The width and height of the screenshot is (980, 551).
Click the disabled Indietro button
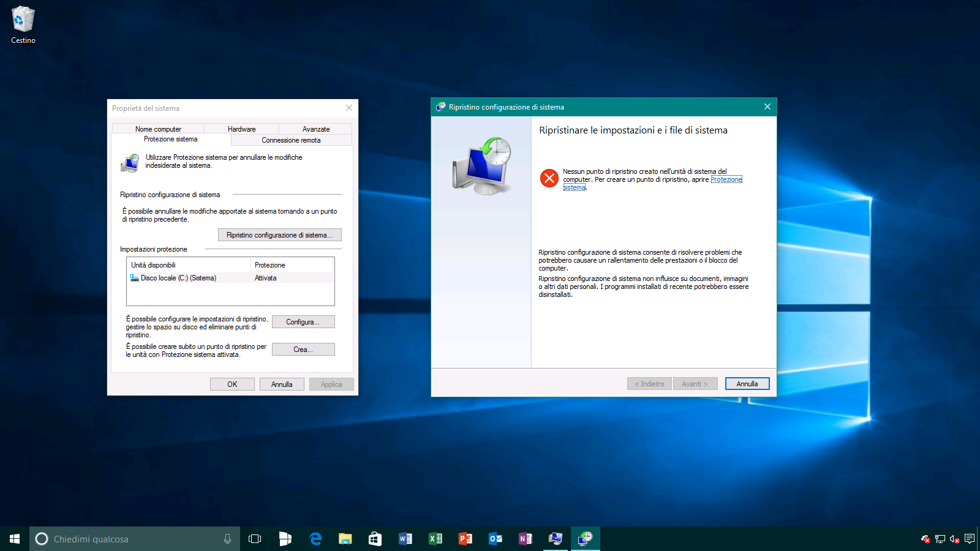click(x=649, y=384)
